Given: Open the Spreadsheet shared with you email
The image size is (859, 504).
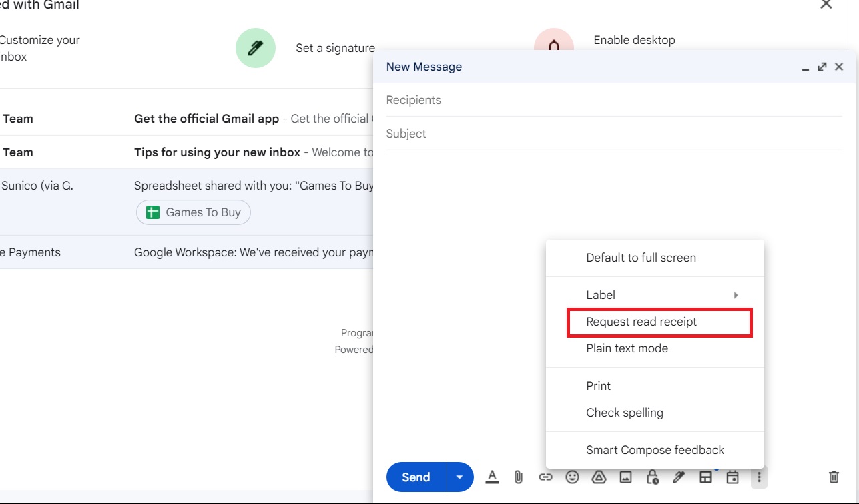Looking at the screenshot, I should tap(187, 202).
